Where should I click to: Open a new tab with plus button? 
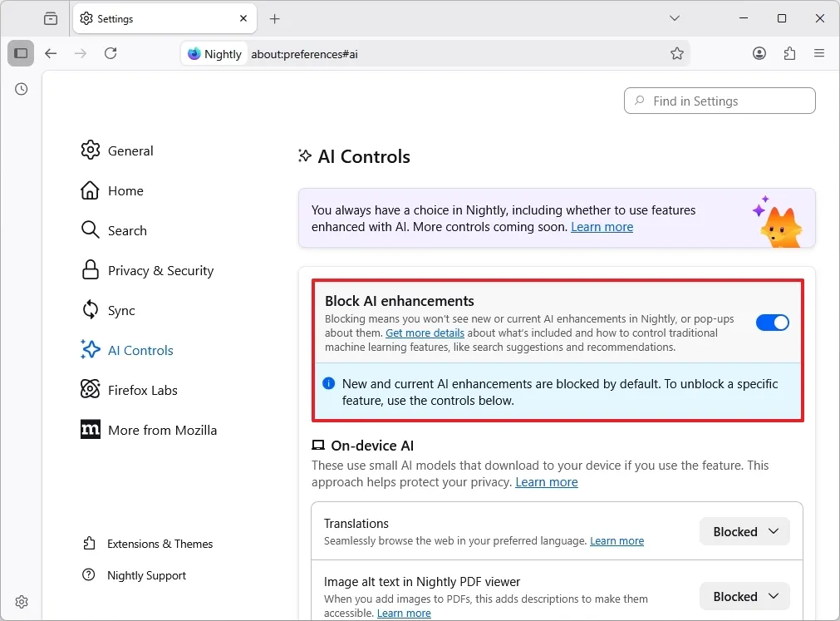coord(275,18)
